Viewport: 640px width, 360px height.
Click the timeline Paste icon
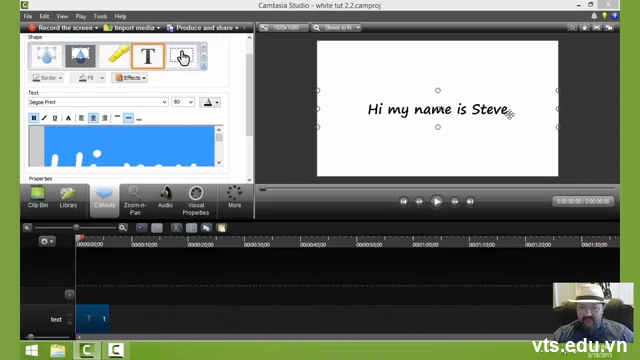(x=222, y=228)
